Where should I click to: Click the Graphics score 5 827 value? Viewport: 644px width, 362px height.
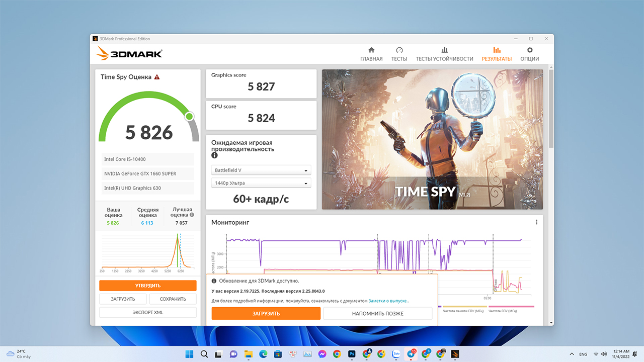click(261, 86)
